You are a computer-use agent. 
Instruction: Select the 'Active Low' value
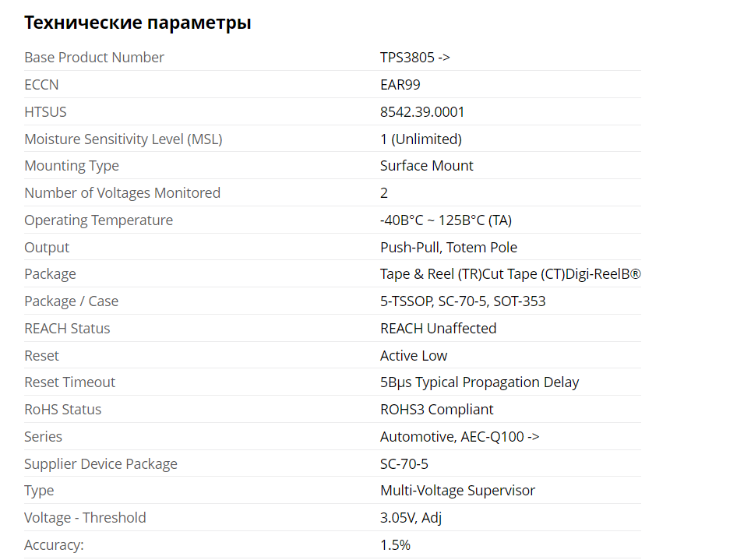pyautogui.click(x=414, y=356)
